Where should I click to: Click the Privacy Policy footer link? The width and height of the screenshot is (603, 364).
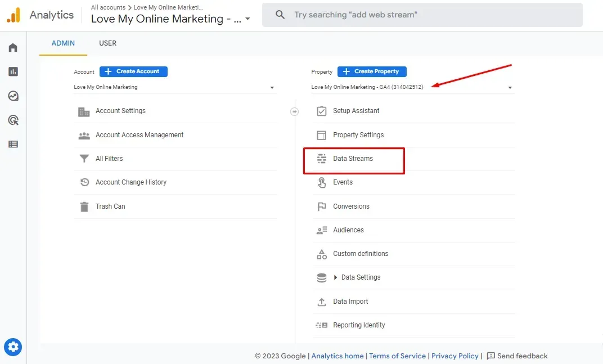point(454,356)
